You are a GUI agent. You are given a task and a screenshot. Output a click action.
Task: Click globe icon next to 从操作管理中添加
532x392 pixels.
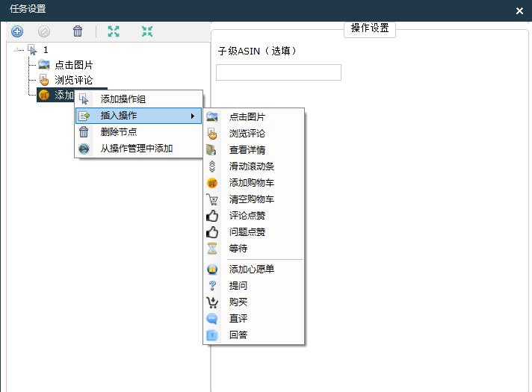pyautogui.click(x=84, y=149)
